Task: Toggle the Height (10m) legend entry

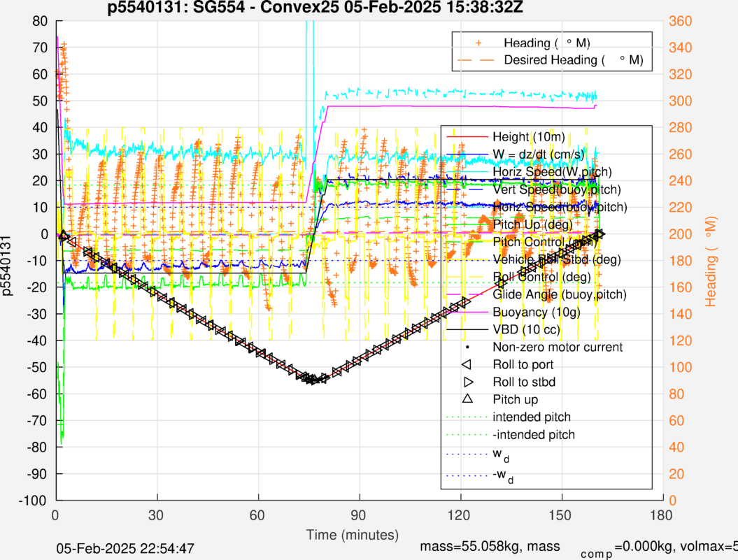Action: click(x=528, y=136)
